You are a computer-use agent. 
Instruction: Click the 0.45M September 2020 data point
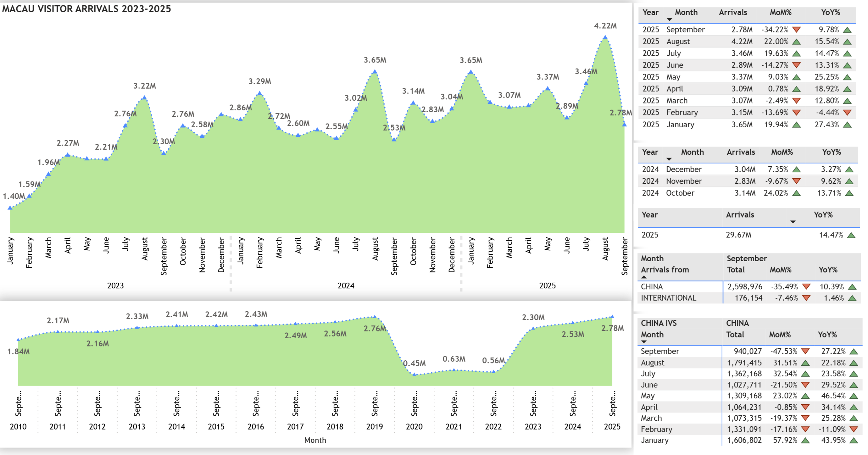coord(414,375)
